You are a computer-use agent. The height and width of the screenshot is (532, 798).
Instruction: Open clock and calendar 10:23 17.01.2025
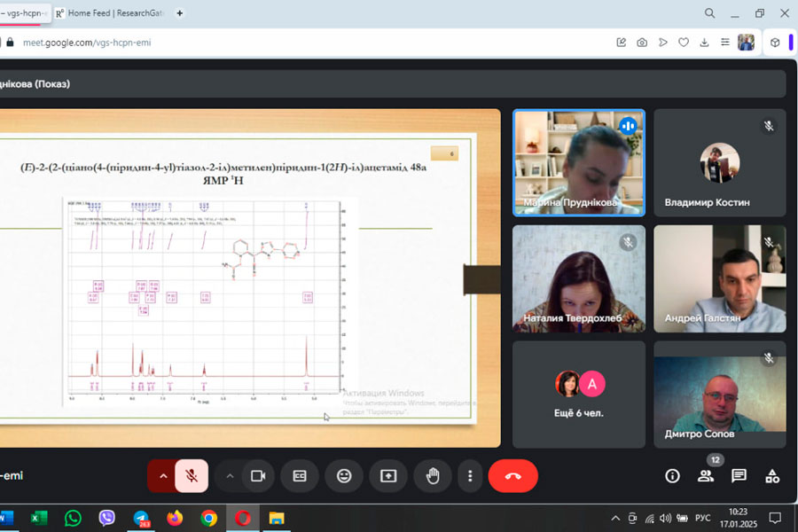coord(738,518)
